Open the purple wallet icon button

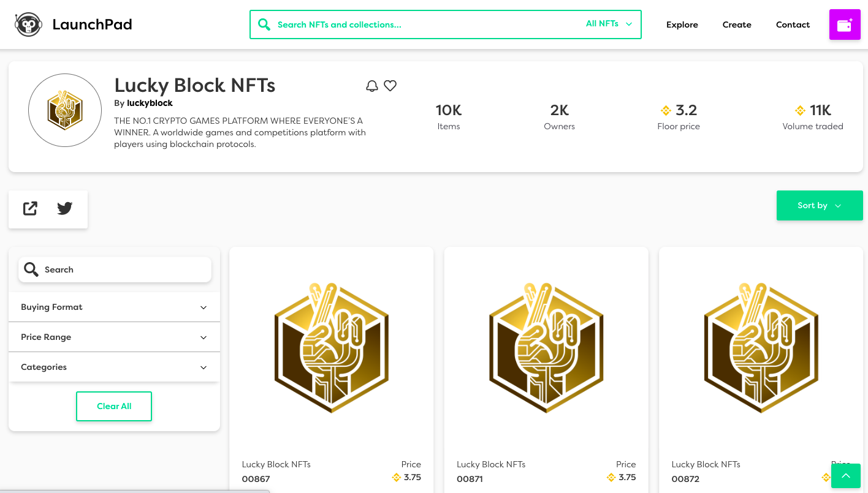pyautogui.click(x=845, y=24)
